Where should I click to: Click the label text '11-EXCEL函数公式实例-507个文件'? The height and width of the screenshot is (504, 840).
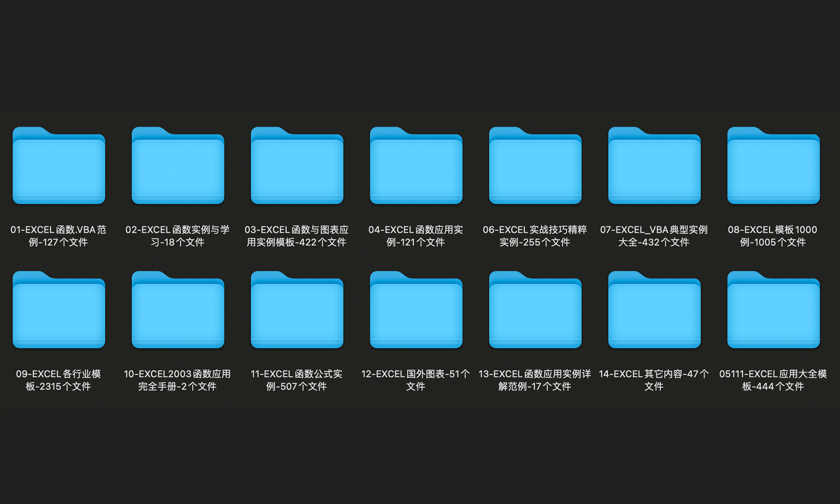tap(297, 380)
